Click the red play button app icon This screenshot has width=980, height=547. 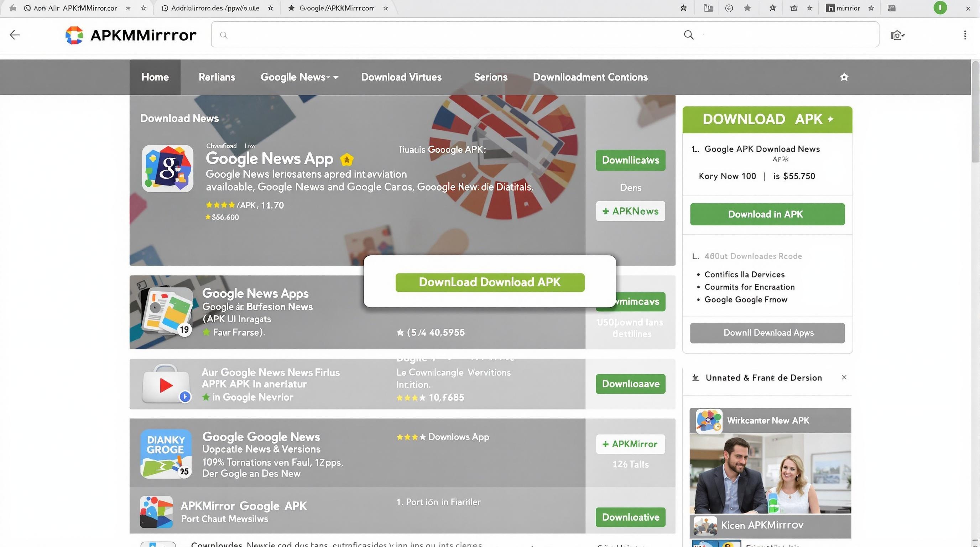click(x=166, y=384)
